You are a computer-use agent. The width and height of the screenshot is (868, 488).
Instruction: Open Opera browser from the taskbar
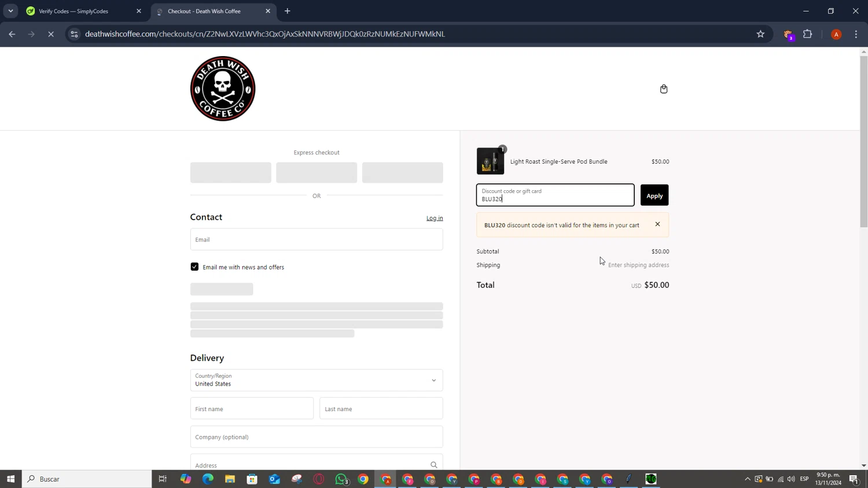pos(319,479)
